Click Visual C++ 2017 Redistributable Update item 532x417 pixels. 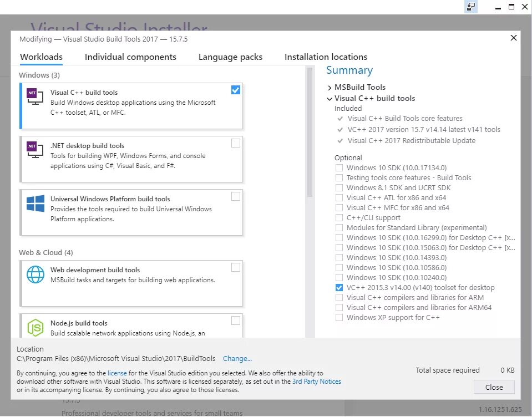[411, 141]
